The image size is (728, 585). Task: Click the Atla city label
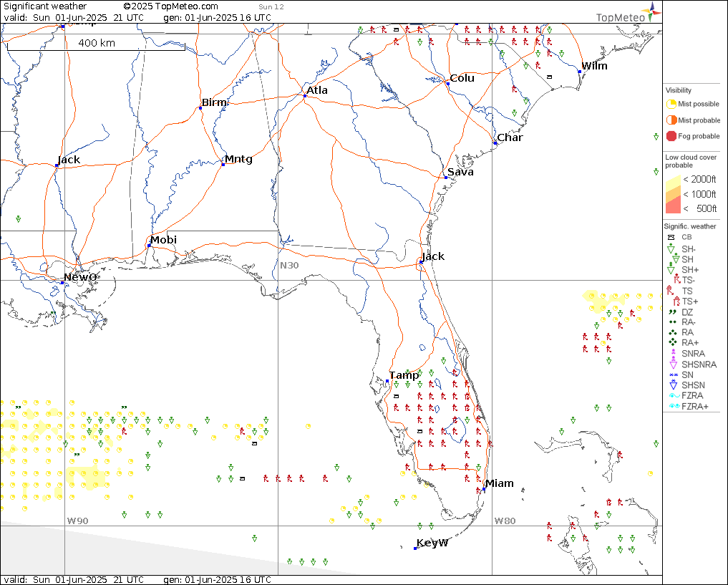(316, 90)
